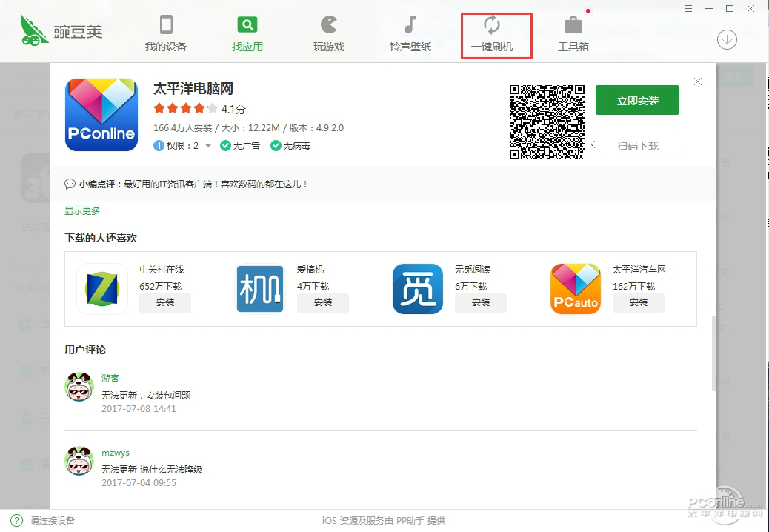Click 游客 user avatar
The height and width of the screenshot is (532, 769).
click(x=79, y=386)
